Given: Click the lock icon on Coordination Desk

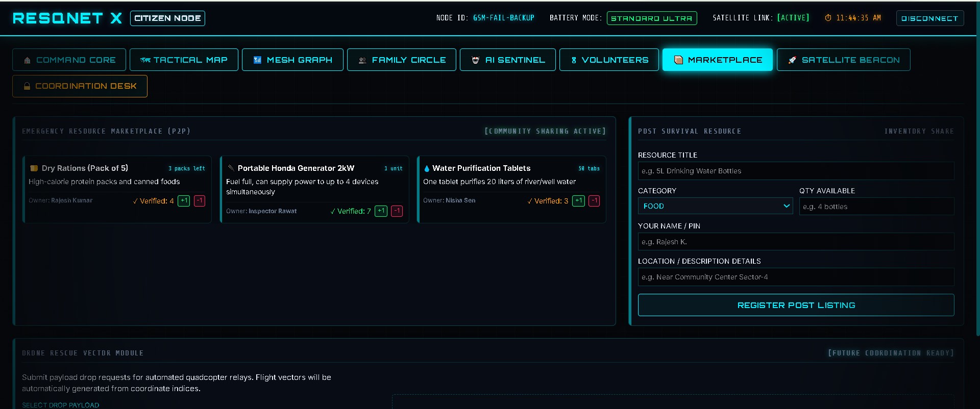Looking at the screenshot, I should coord(27,86).
